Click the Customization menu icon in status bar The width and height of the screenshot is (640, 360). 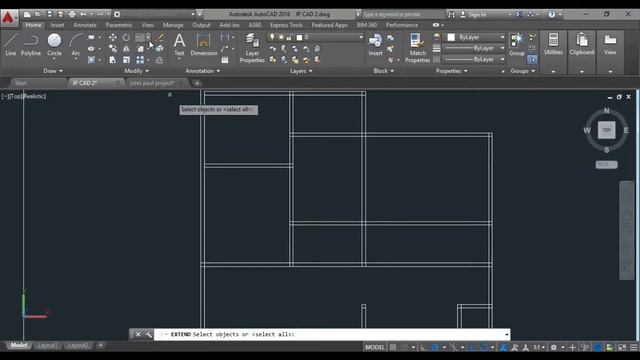coord(634,347)
